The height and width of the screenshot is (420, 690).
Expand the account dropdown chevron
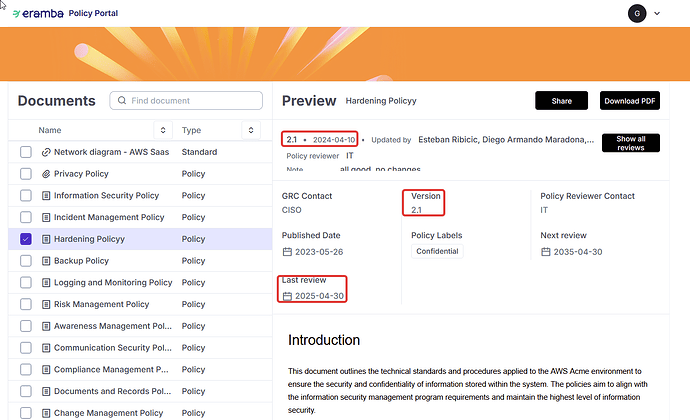point(657,14)
